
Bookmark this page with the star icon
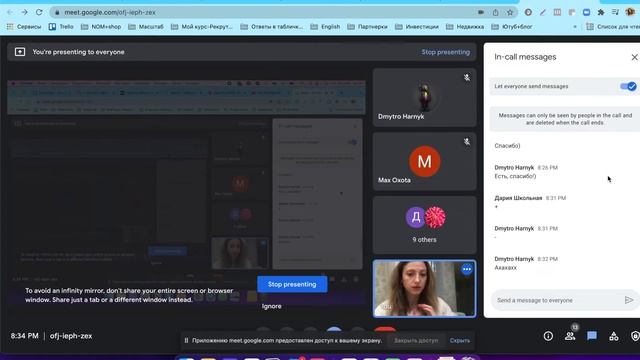click(x=510, y=12)
